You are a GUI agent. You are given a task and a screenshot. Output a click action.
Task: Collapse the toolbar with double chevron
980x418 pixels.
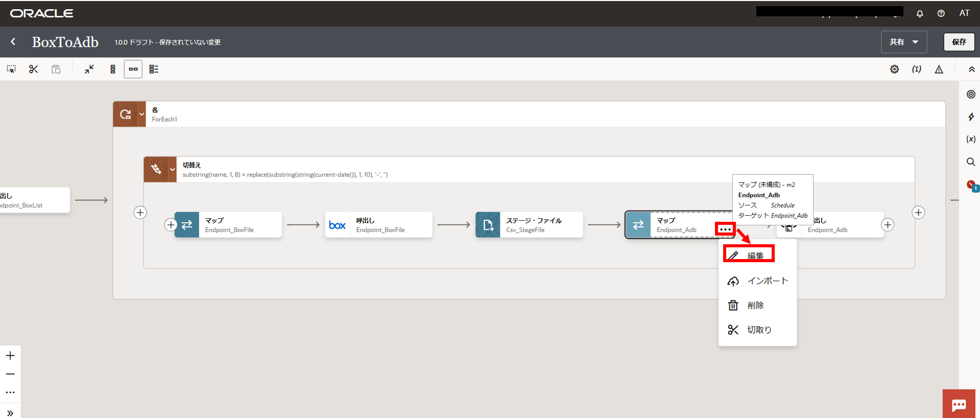click(971, 69)
